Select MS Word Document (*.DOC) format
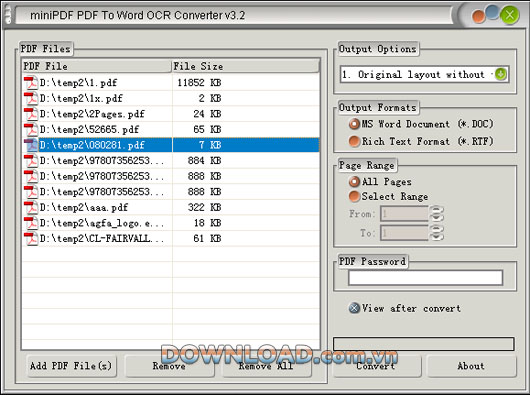Screen dimensions: 530x395 coord(354,124)
